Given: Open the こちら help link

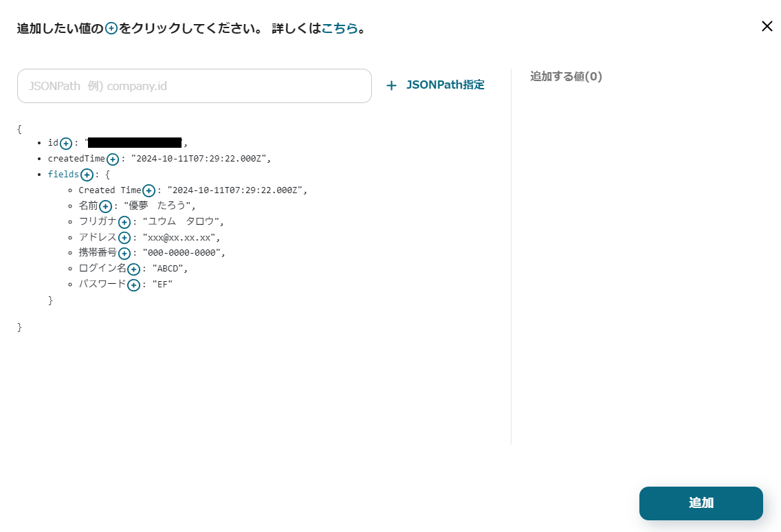Looking at the screenshot, I should coord(340,28).
